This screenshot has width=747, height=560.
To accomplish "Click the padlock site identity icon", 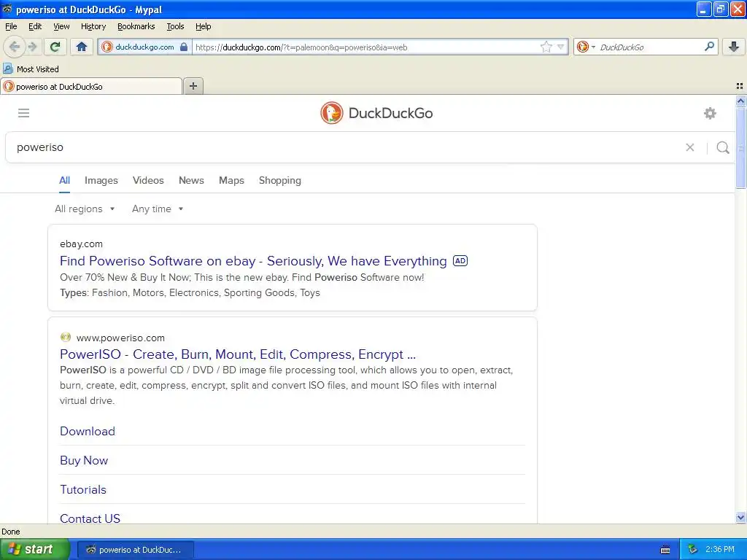I will pyautogui.click(x=184, y=47).
